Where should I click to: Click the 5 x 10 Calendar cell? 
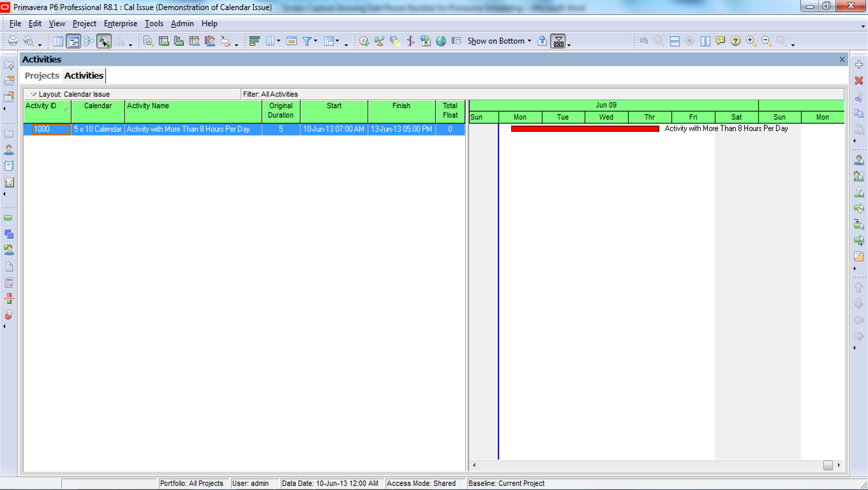tap(98, 129)
